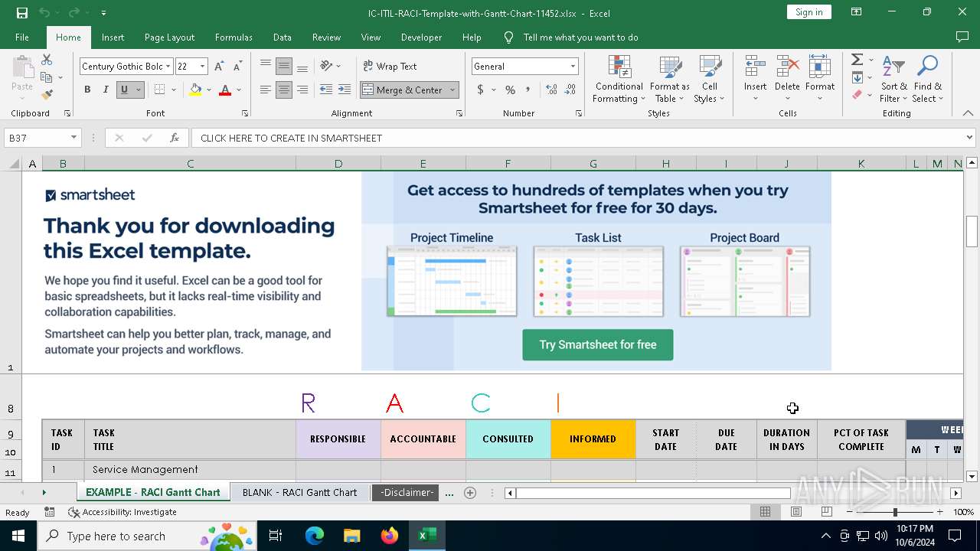Toggle Italic formatting

106,90
